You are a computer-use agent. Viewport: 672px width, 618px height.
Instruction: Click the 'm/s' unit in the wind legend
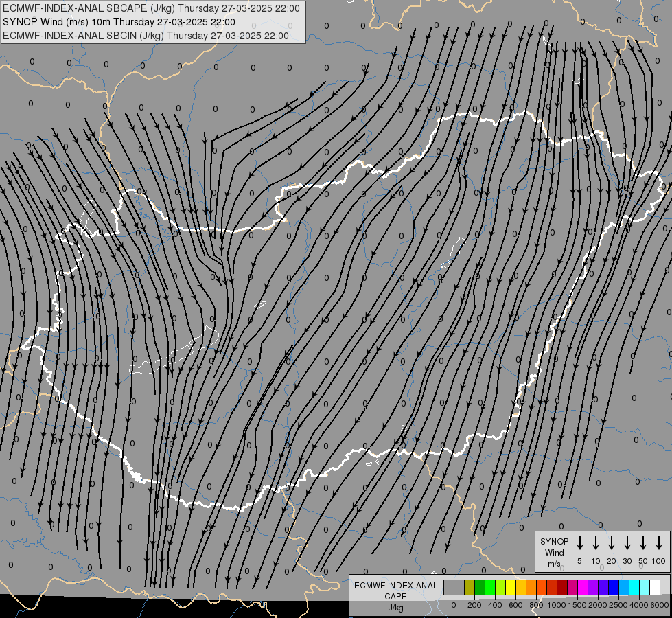(x=554, y=564)
